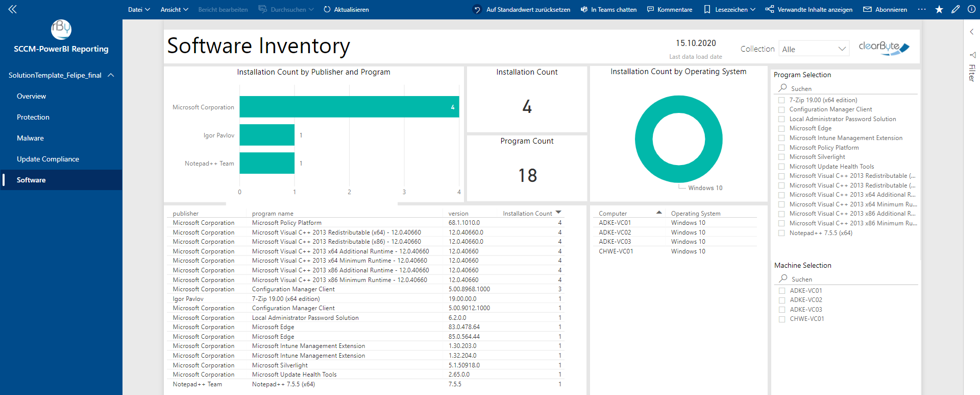Select the Igor Pavlov bar
The height and width of the screenshot is (395, 980).
[x=267, y=135]
